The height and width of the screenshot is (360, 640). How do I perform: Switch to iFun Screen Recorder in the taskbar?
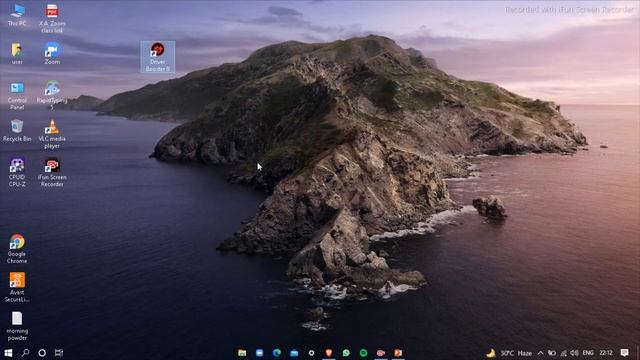click(x=381, y=353)
